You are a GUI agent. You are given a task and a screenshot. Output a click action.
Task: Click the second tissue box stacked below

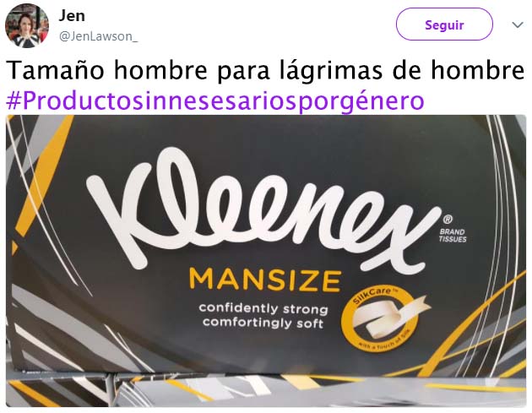click(266, 390)
